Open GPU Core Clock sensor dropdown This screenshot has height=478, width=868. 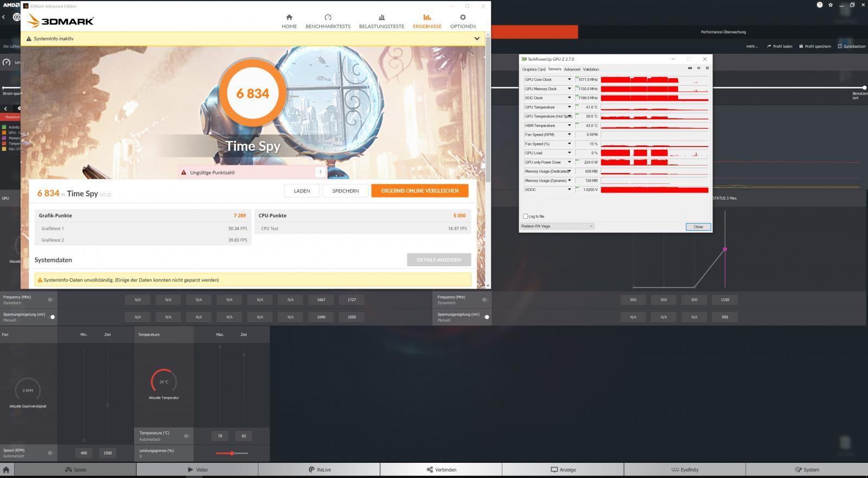[x=569, y=80]
